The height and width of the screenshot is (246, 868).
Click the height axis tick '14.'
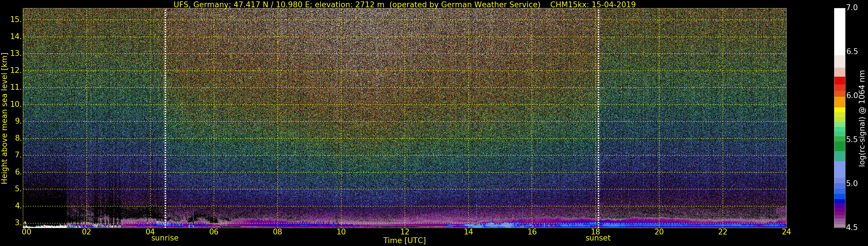(x=16, y=37)
